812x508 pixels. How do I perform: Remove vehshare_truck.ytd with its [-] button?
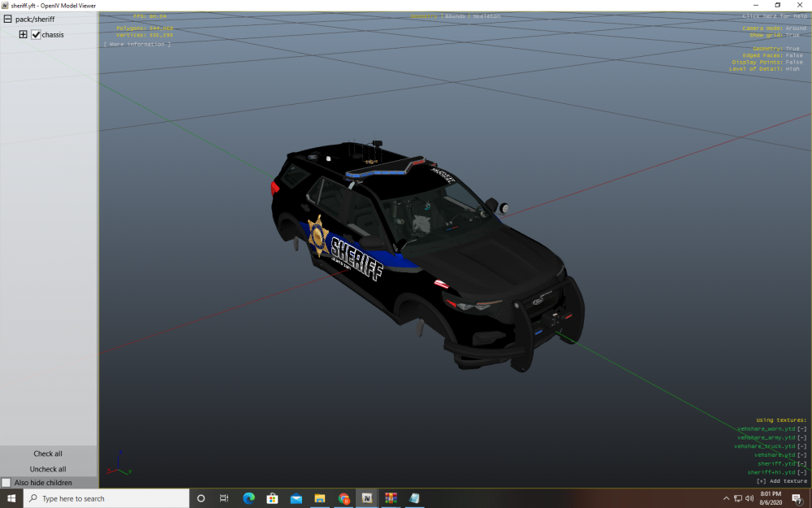click(x=801, y=446)
